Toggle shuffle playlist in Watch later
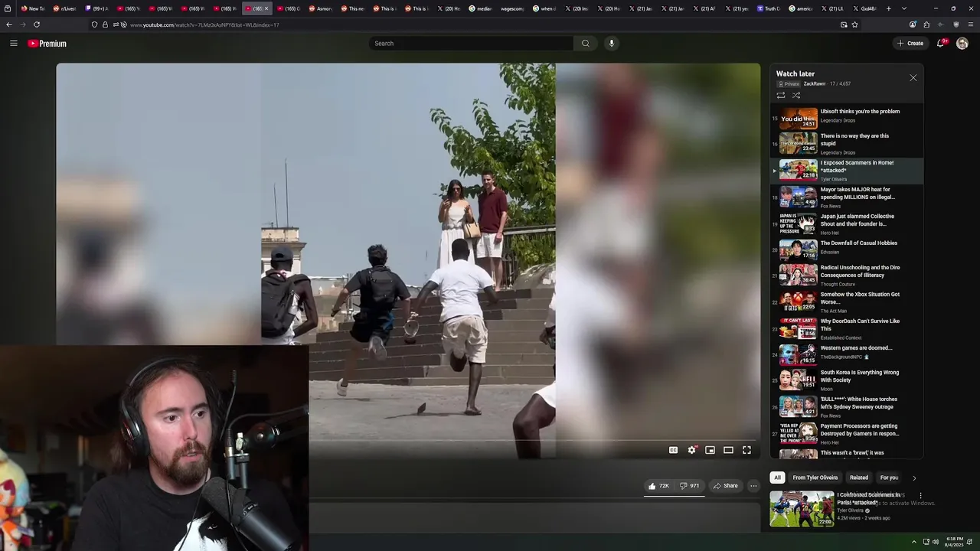 (796, 96)
